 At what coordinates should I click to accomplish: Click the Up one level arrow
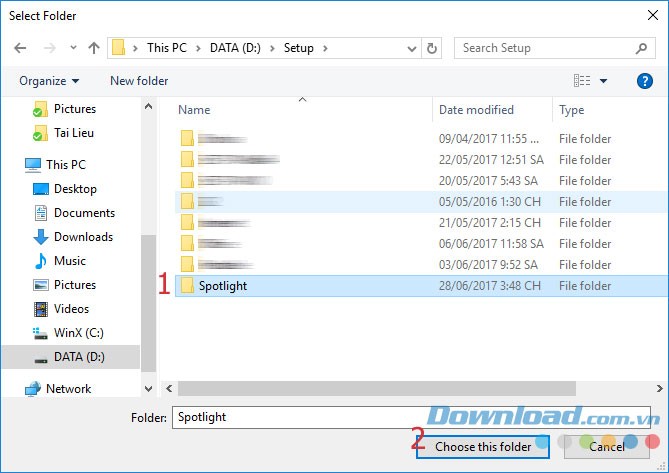[x=94, y=48]
